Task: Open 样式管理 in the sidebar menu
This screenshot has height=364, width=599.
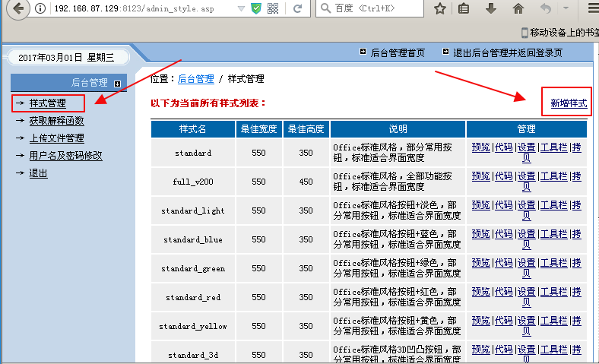Action: [48, 103]
